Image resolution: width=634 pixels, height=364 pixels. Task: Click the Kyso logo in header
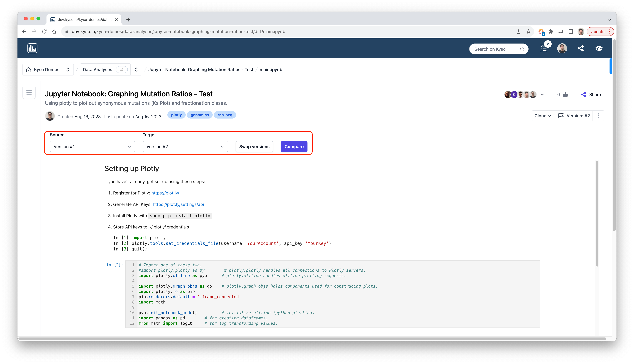(32, 48)
